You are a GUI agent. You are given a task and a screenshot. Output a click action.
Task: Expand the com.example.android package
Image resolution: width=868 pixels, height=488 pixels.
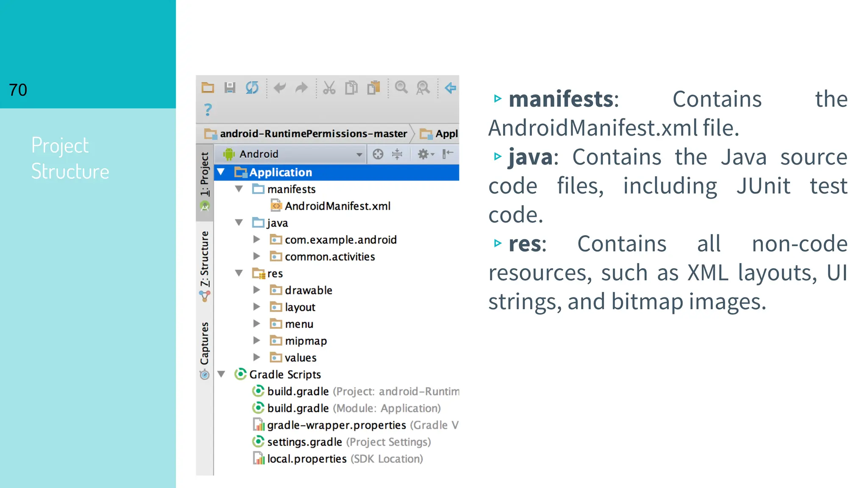(x=256, y=239)
